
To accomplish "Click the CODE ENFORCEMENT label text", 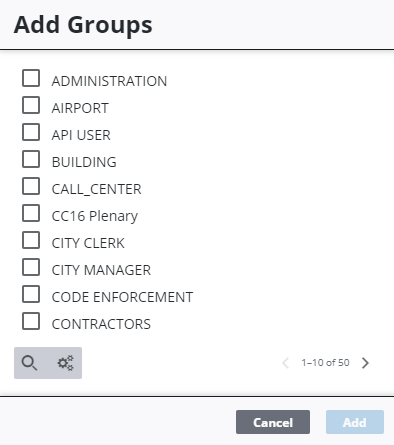I will (x=122, y=297).
